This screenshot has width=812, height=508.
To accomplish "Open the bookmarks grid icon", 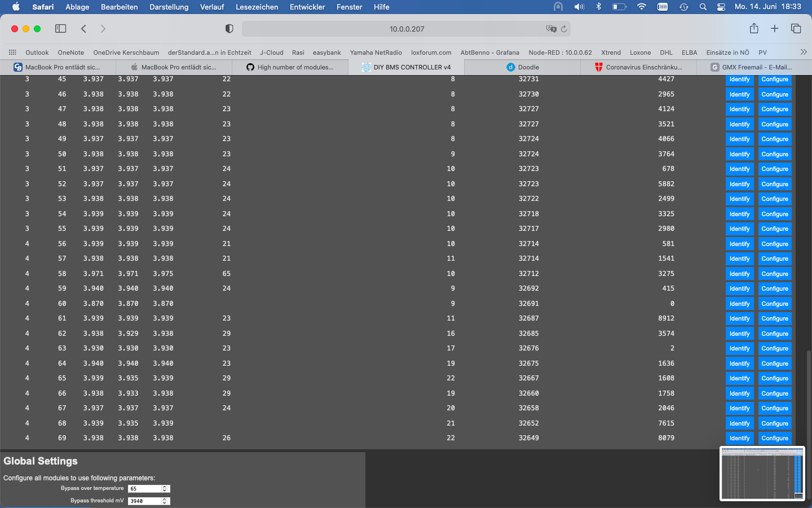I will [x=12, y=52].
